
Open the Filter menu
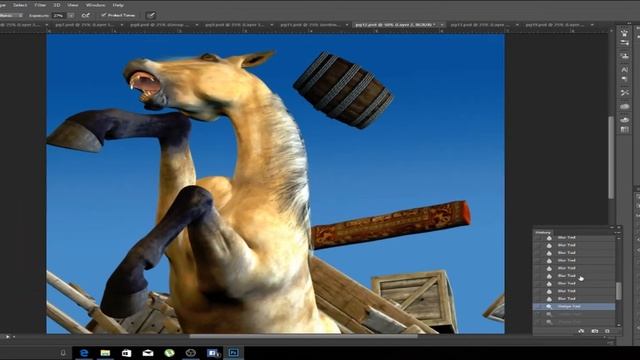coord(40,5)
